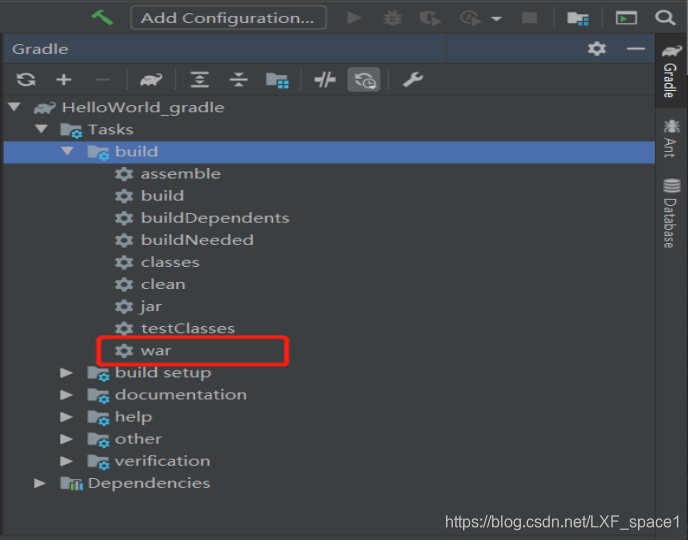Select the buildDependents task

click(x=215, y=218)
